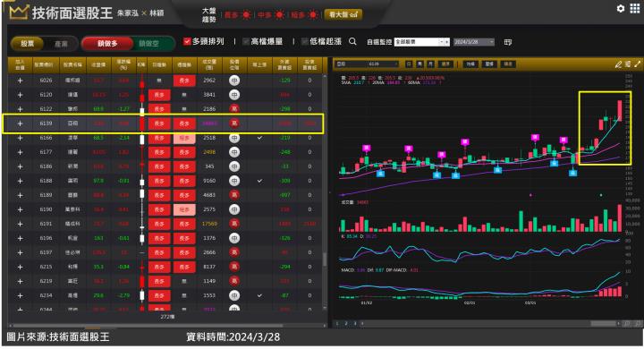The height and width of the screenshot is (349, 644).
Task: Click pale 短多 button in row 6190
Action: click(x=184, y=209)
